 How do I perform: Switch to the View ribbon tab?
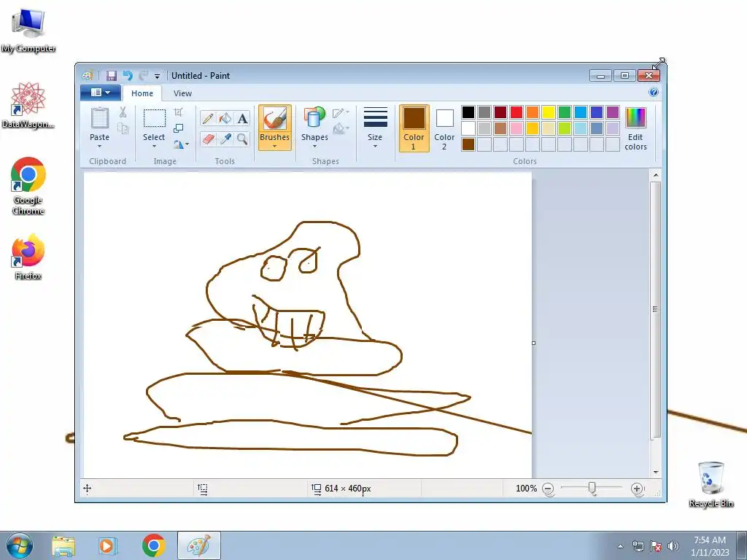click(182, 93)
